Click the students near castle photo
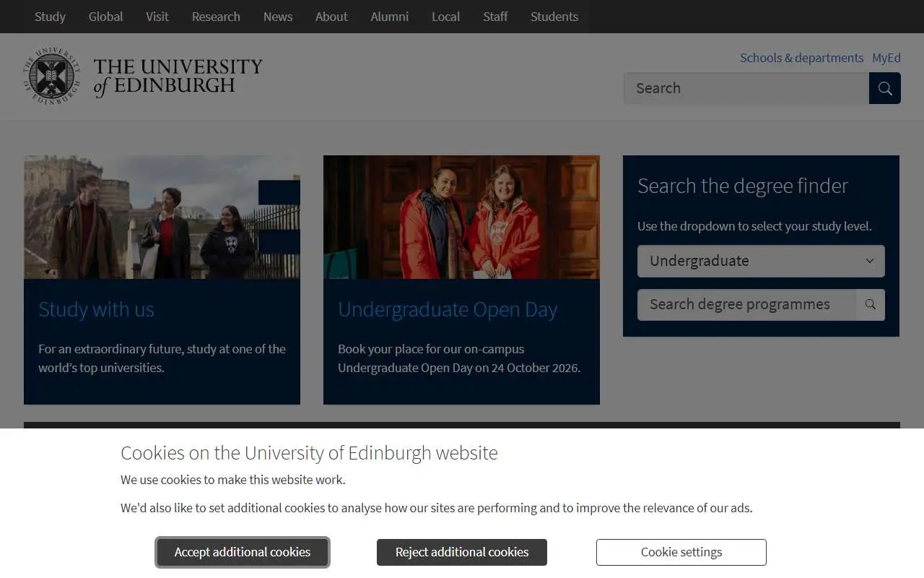 [162, 217]
